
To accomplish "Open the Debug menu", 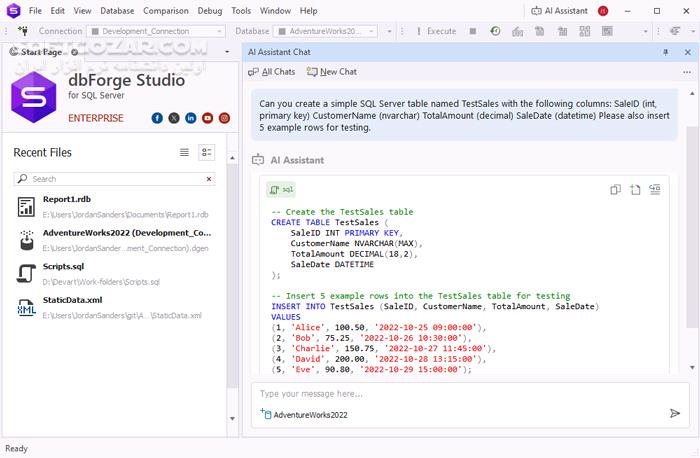I will (209, 11).
